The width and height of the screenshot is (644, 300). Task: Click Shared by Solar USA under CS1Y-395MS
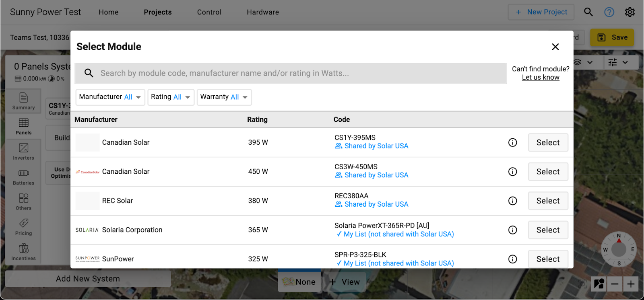click(372, 146)
